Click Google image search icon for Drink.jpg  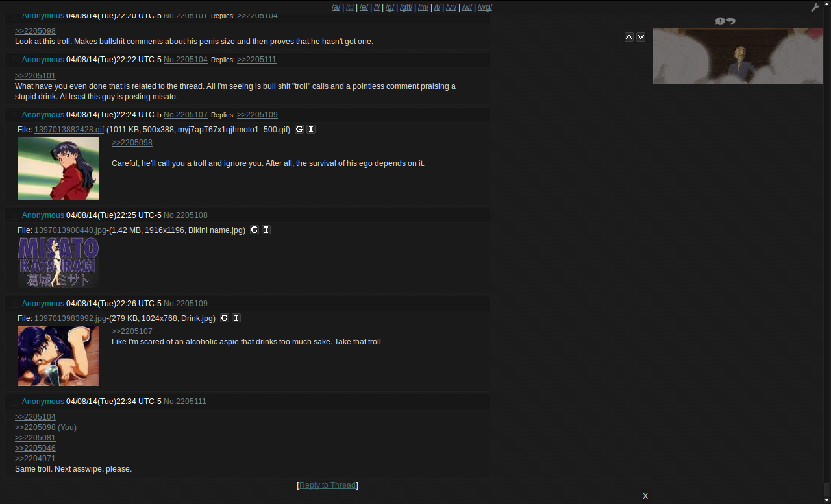pos(225,318)
